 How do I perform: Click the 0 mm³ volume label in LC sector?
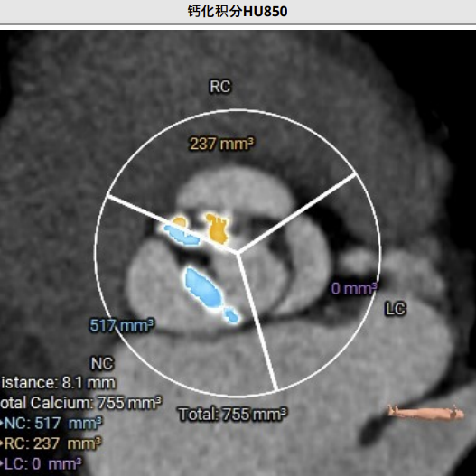tap(354, 288)
